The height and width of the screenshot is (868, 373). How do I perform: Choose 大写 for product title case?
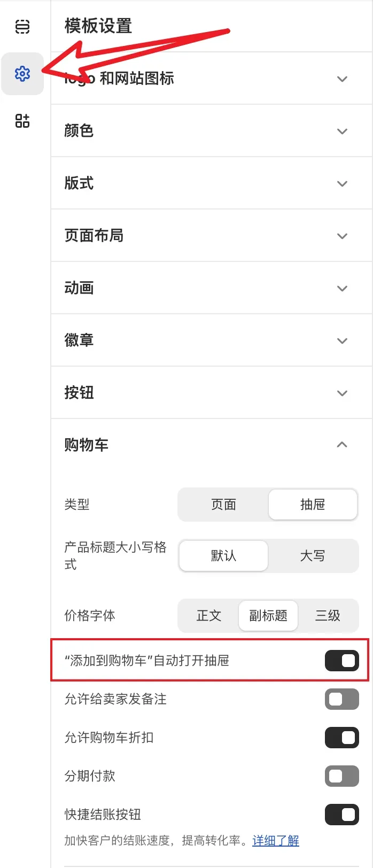(313, 556)
